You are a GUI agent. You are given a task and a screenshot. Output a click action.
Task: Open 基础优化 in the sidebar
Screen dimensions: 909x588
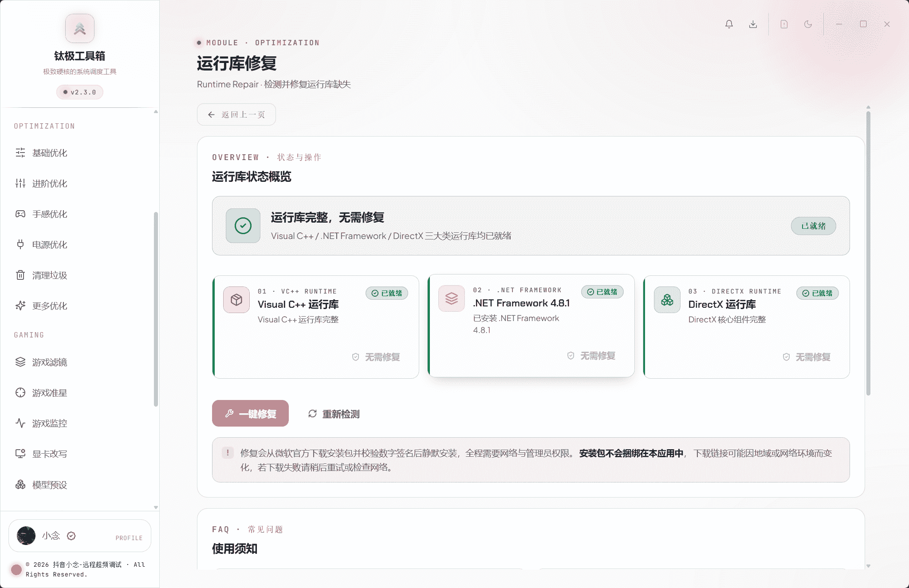[x=80, y=153]
